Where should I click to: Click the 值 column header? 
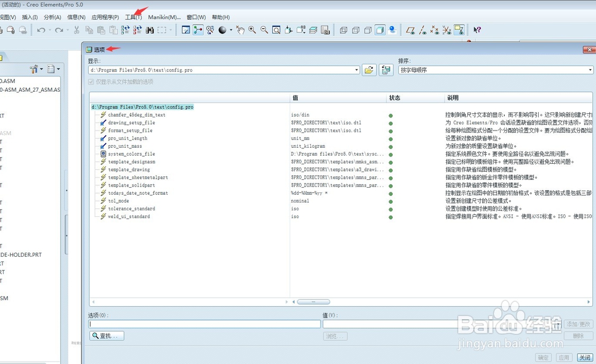[338, 98]
